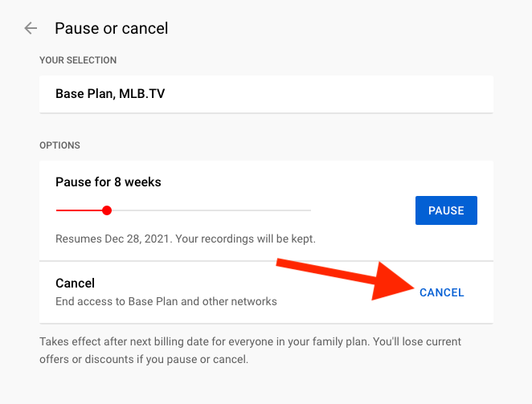532x404 pixels.
Task: Click the Pause for 8 weeks heading
Action: [108, 182]
